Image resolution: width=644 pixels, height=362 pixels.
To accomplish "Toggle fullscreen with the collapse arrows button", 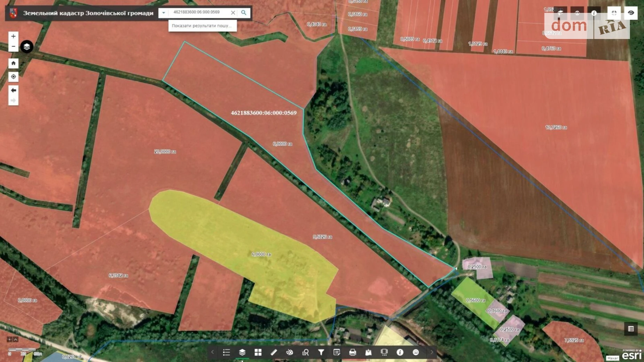I will pyautogui.click(x=614, y=13).
